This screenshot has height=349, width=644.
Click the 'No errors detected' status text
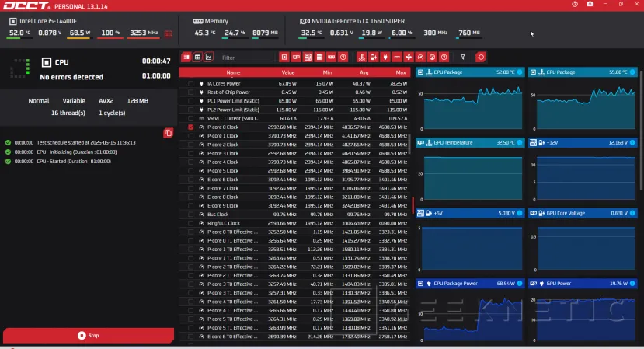[71, 77]
